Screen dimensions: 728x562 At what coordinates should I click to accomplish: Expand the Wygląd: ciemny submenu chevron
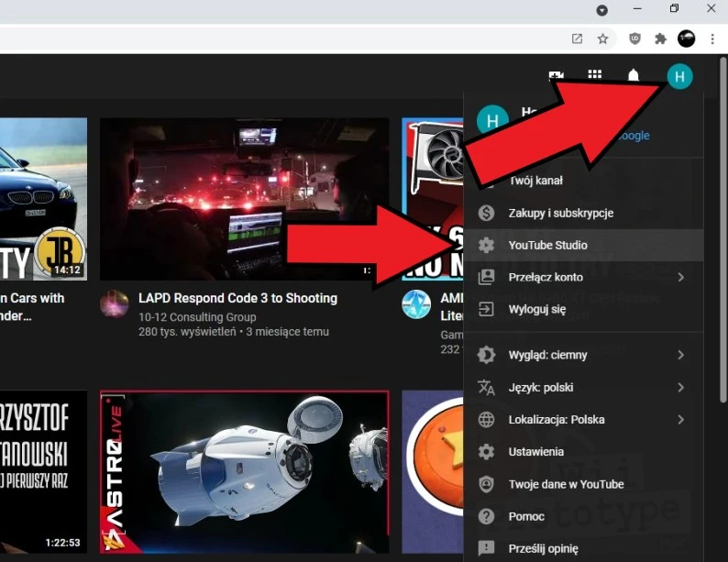[680, 355]
